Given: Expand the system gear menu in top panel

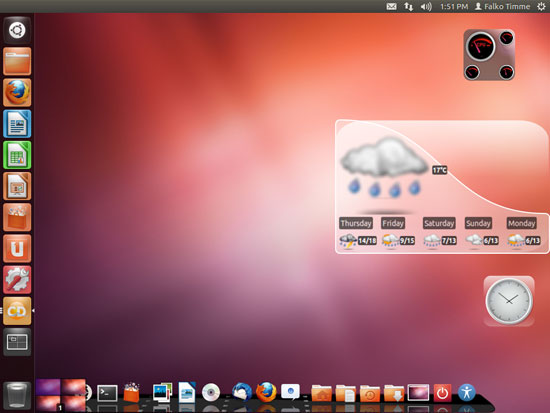Looking at the screenshot, I should point(541,7).
